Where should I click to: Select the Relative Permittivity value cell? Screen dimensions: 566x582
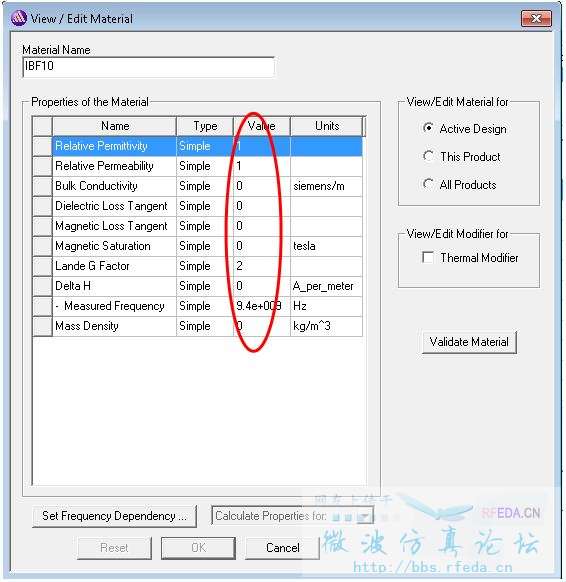[262, 146]
